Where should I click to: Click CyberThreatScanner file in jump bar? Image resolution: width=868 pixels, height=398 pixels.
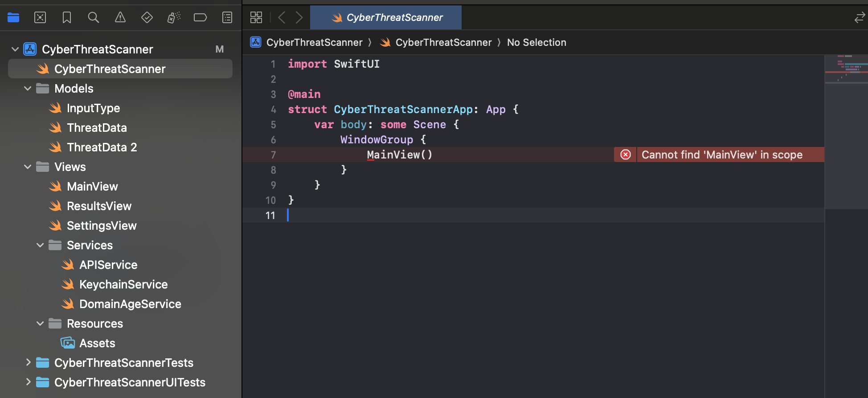click(x=443, y=42)
